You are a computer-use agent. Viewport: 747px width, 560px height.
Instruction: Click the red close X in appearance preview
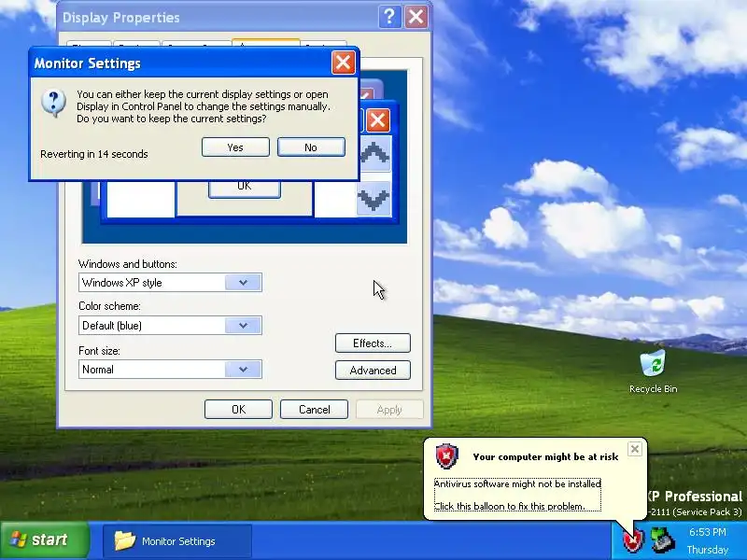pos(378,120)
